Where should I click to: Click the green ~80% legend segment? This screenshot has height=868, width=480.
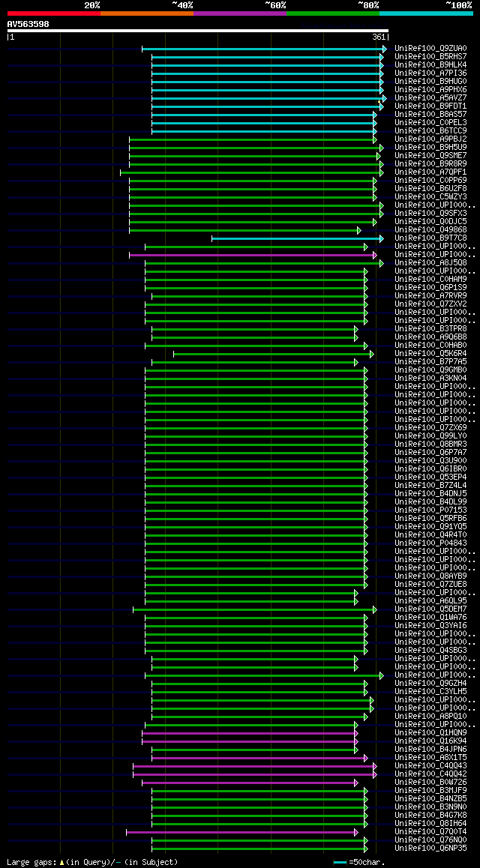click(333, 13)
